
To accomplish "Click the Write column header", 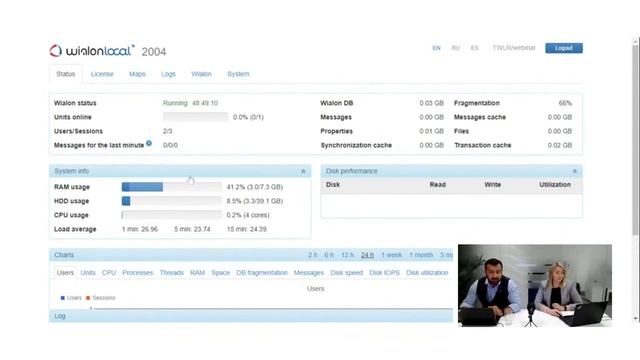I will point(493,184).
